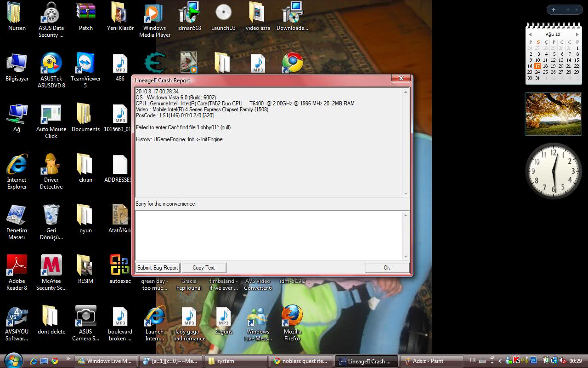The width and height of the screenshot is (588, 368).
Task: Open the Windows Start menu orb
Action: click(12, 360)
